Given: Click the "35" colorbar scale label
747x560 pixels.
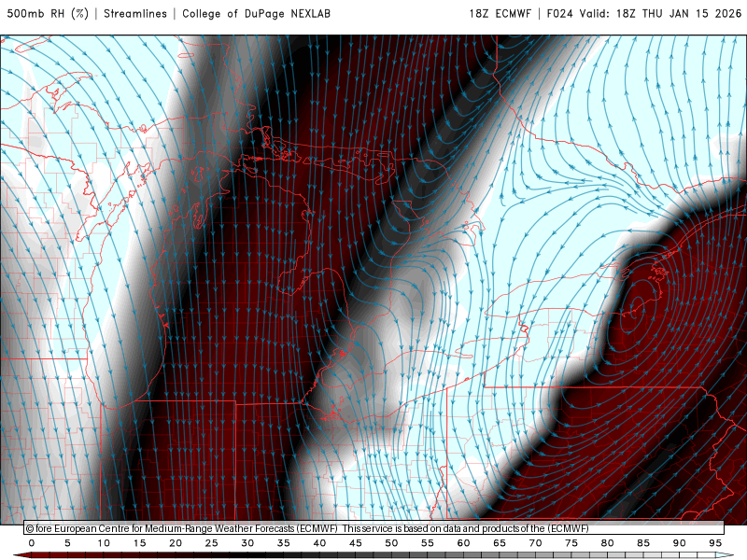Looking at the screenshot, I should point(284,543).
